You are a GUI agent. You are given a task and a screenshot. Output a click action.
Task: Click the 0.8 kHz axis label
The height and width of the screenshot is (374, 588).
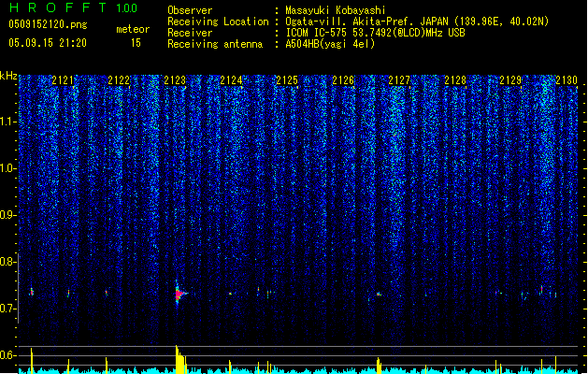point(7,262)
